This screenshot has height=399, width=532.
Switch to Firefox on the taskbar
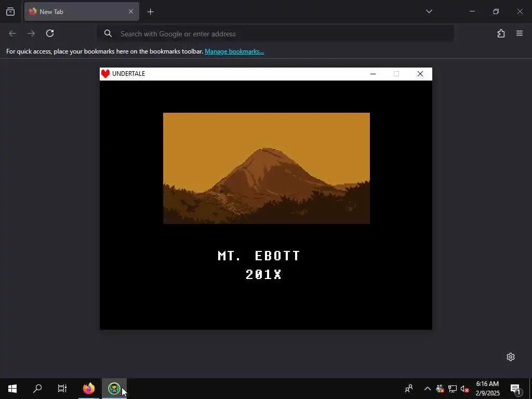(x=89, y=389)
